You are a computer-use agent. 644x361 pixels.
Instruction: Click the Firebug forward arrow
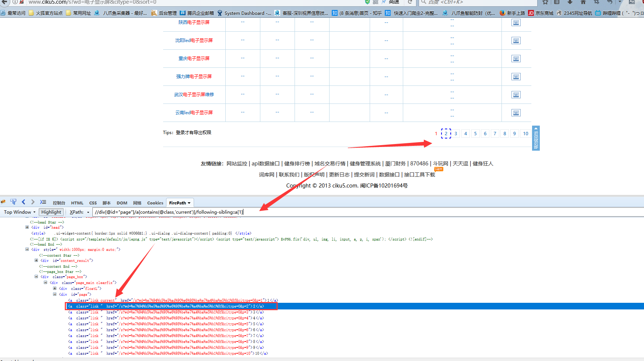click(33, 202)
